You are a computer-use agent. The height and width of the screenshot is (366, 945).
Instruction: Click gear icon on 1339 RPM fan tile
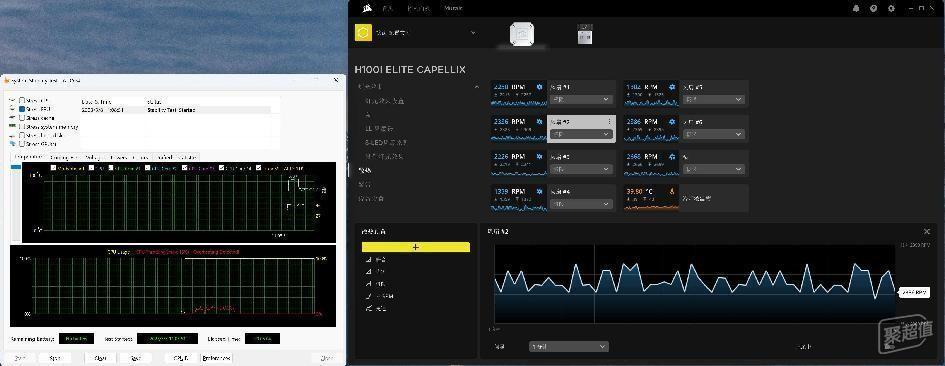point(539,191)
